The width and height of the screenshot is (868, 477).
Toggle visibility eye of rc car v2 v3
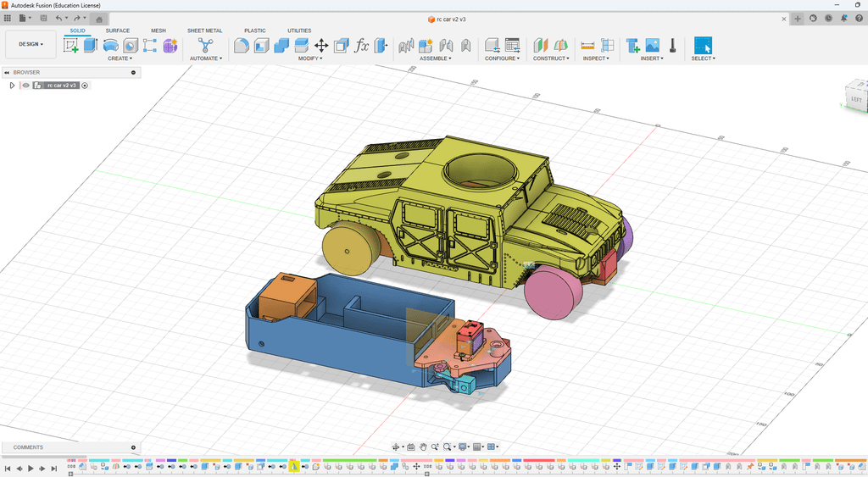(x=25, y=86)
